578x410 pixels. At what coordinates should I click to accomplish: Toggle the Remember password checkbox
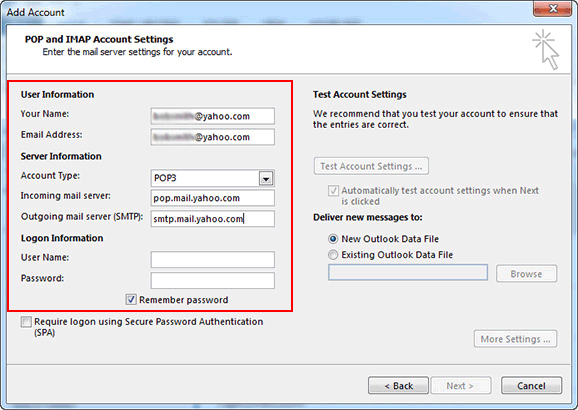[x=131, y=299]
